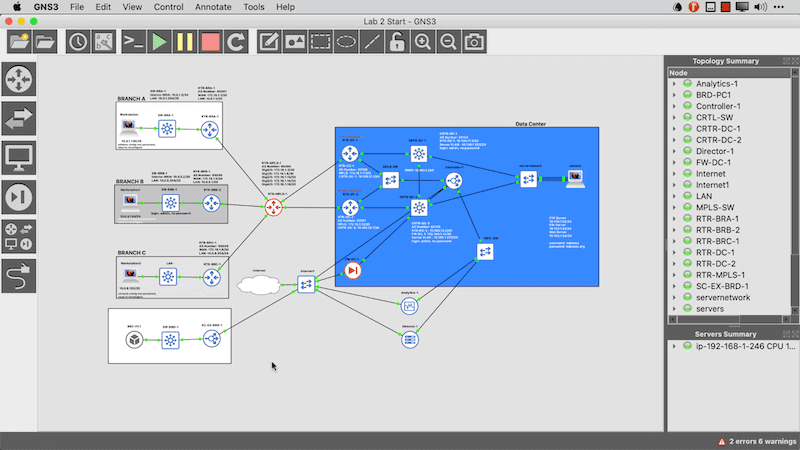The width and height of the screenshot is (800, 450).
Task: Select the Controller-1 node in Data Center
Action: coord(454,180)
